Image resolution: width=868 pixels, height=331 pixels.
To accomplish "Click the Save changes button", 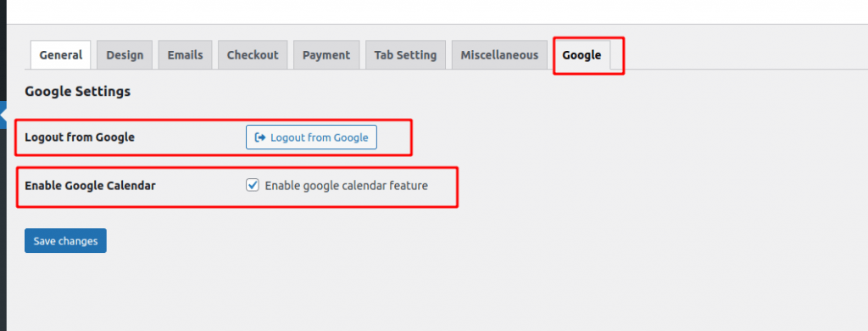I will click(65, 241).
